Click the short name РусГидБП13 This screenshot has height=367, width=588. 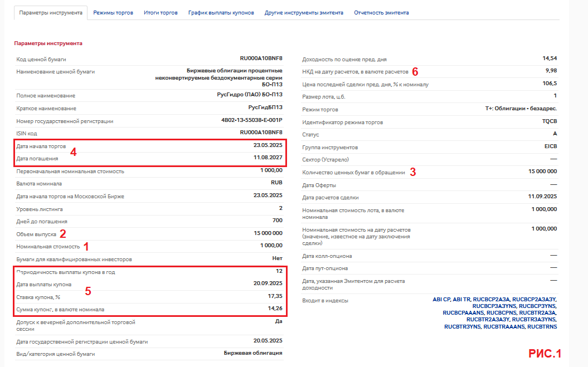click(265, 107)
